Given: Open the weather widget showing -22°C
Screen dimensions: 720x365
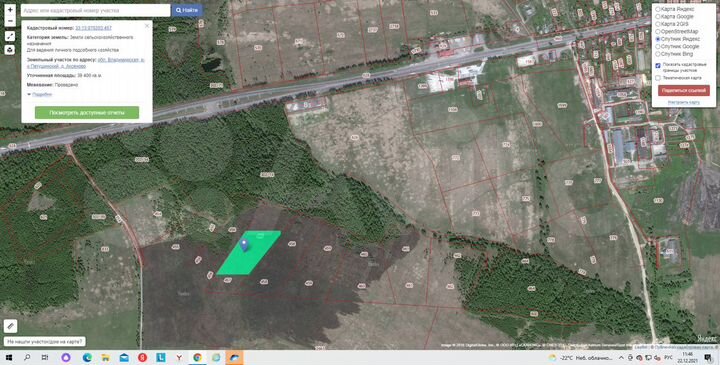Looking at the screenshot, I should (x=580, y=358).
